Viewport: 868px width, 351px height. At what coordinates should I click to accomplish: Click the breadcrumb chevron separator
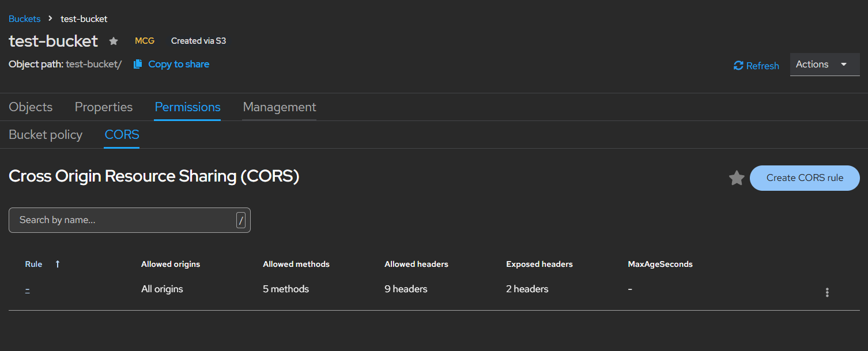tap(51, 18)
